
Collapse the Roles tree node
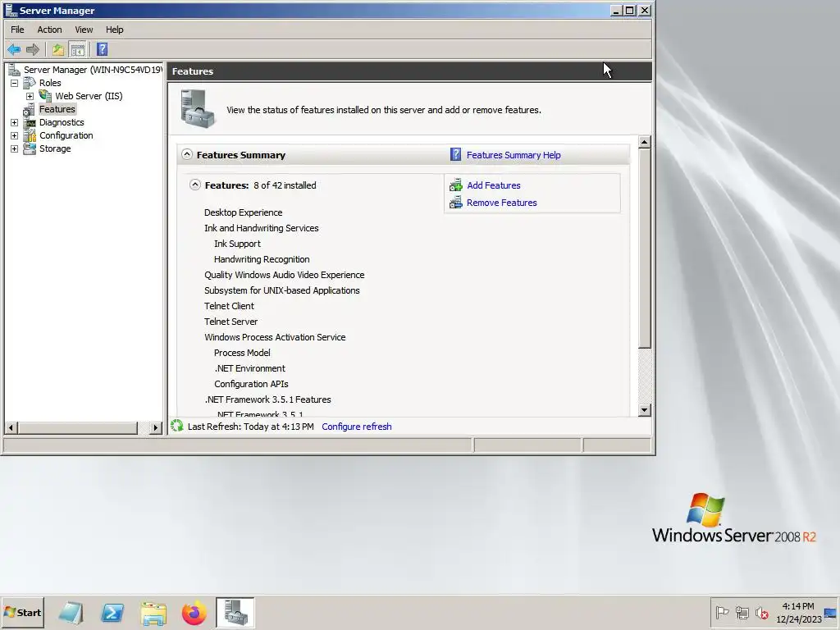tap(15, 83)
